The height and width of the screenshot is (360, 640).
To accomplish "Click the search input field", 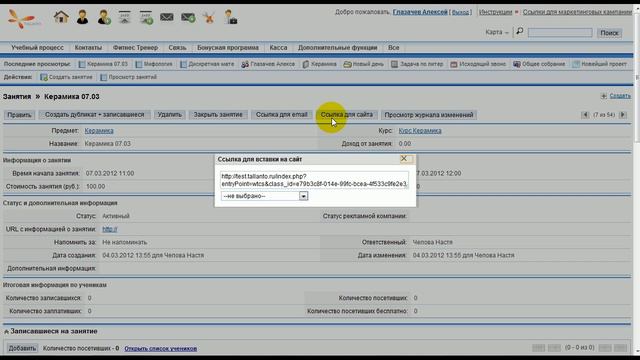I will [560, 33].
